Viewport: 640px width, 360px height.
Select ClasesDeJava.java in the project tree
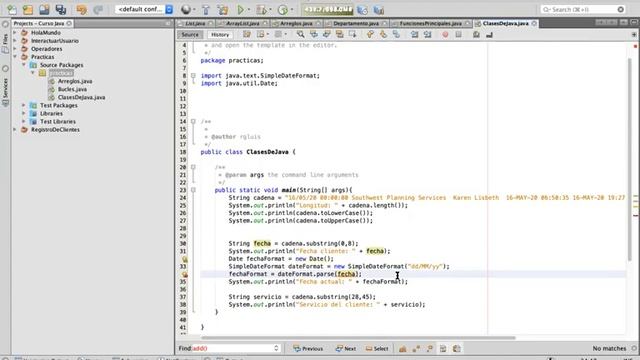pyautogui.click(x=82, y=98)
